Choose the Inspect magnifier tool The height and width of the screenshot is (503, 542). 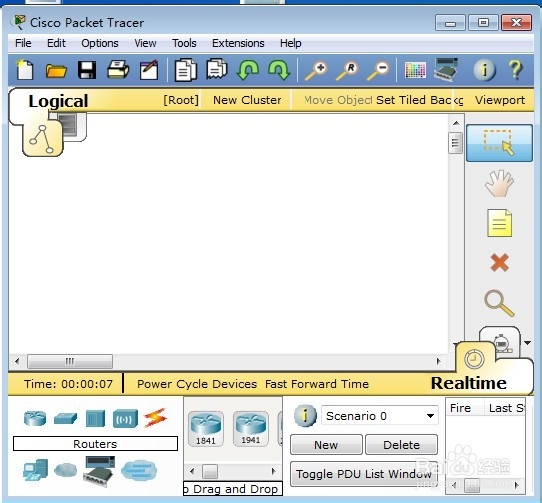click(499, 304)
